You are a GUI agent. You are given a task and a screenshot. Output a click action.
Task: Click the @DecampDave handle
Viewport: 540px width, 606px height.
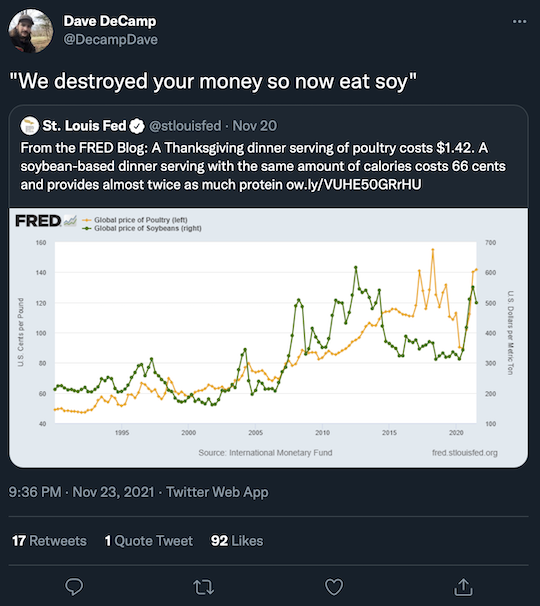(x=111, y=39)
